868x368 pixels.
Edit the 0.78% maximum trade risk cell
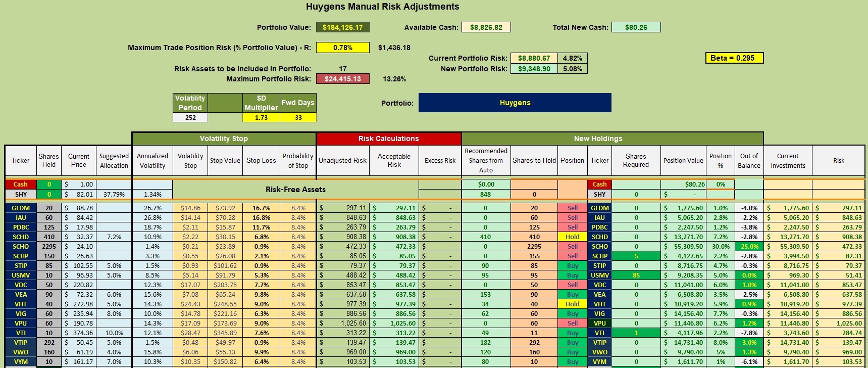click(343, 48)
